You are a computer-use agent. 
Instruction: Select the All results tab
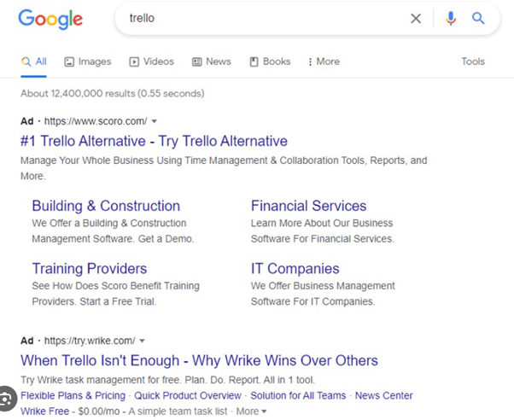click(34, 61)
